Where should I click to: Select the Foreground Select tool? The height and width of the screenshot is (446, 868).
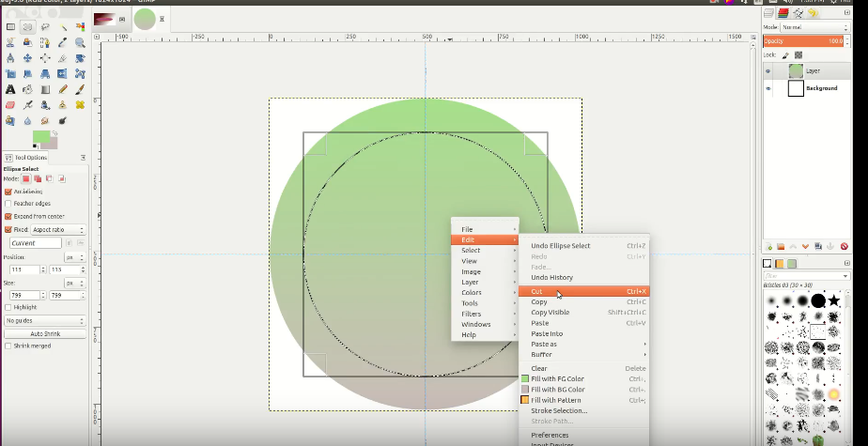pyautogui.click(x=27, y=42)
